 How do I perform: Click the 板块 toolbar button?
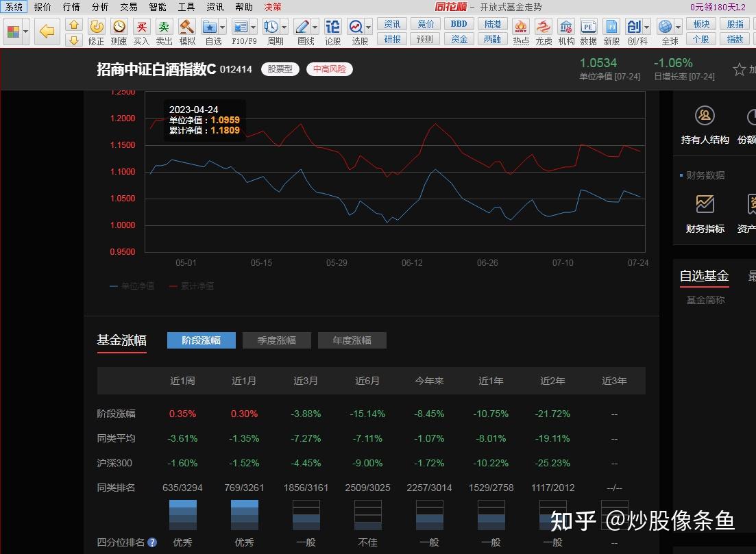[701, 24]
